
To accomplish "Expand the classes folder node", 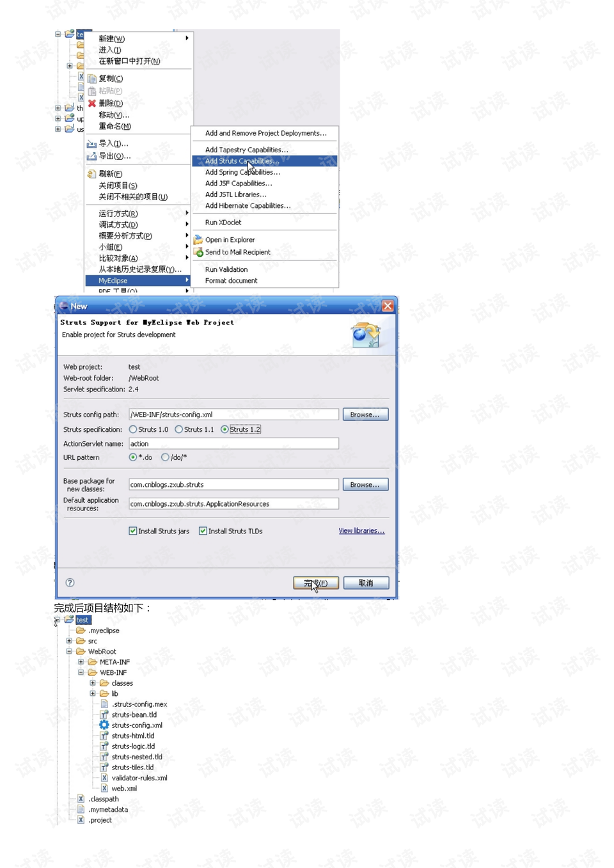I will (93, 683).
